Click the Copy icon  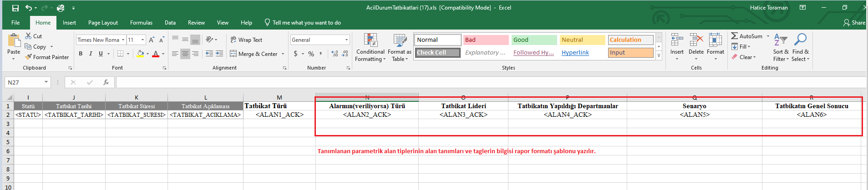28,46
